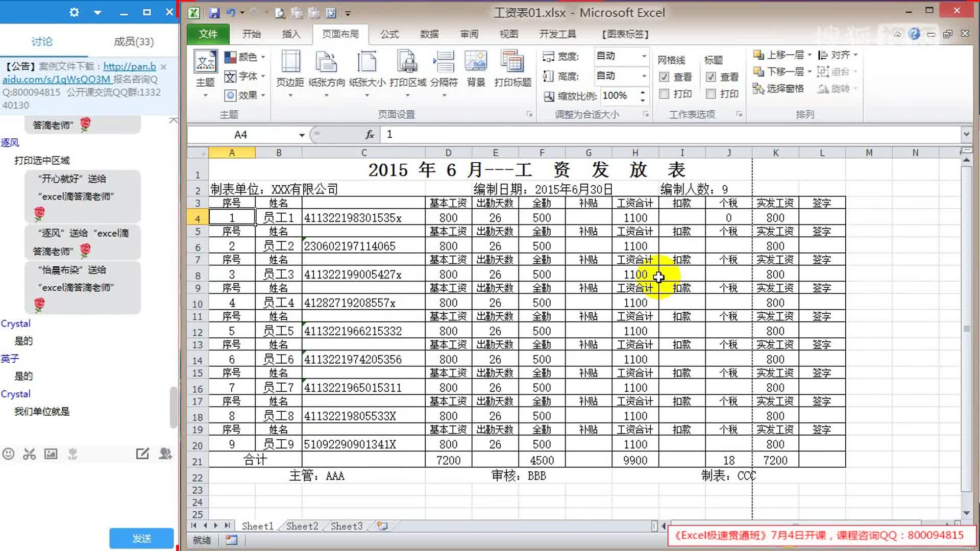Expand the 宽度 width dropdown
The height and width of the screenshot is (551, 980).
(644, 56)
